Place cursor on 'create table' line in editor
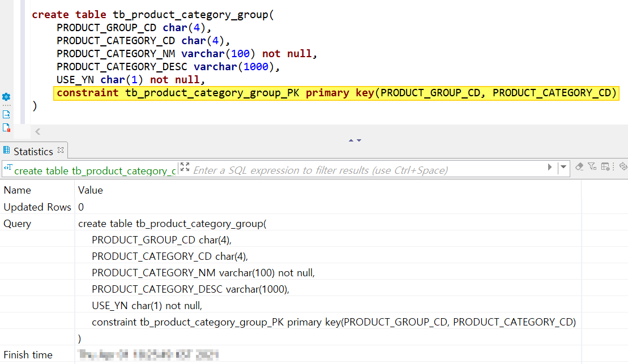This screenshot has width=628, height=364. (153, 15)
